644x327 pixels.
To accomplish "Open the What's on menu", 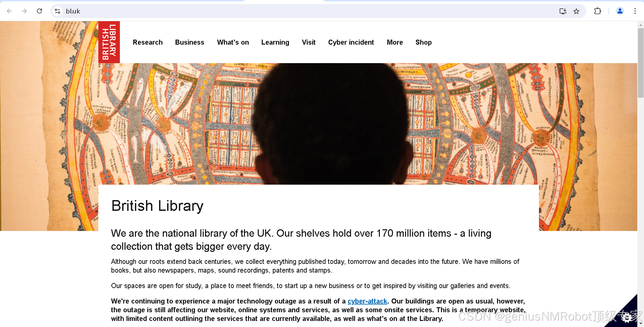I will click(x=233, y=42).
